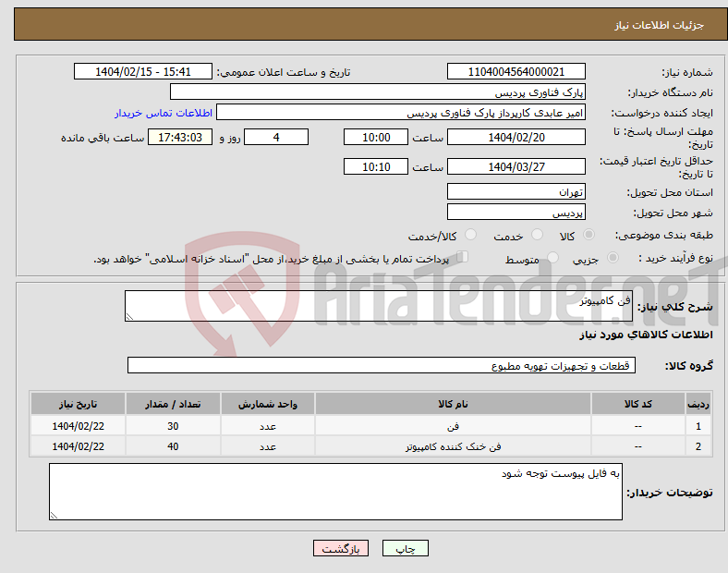Viewport: 728px width, 573px height.
Task: Click the delivery province field تهران
Action: tap(516, 191)
